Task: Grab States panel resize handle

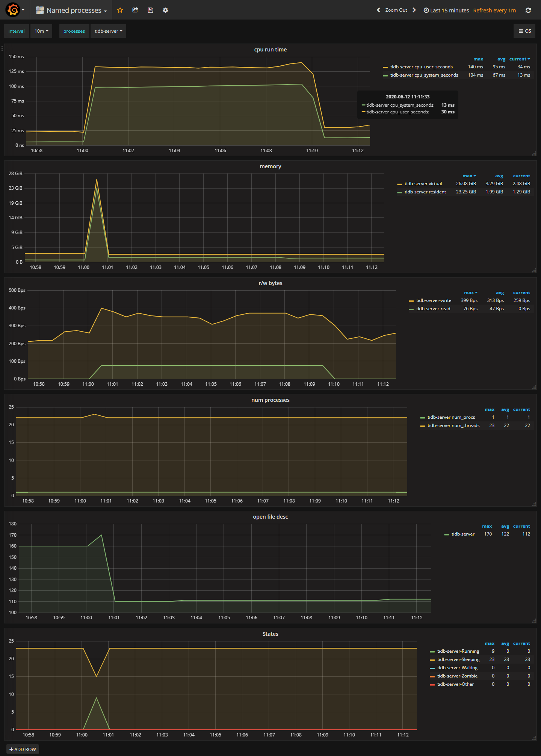Action: click(x=534, y=738)
